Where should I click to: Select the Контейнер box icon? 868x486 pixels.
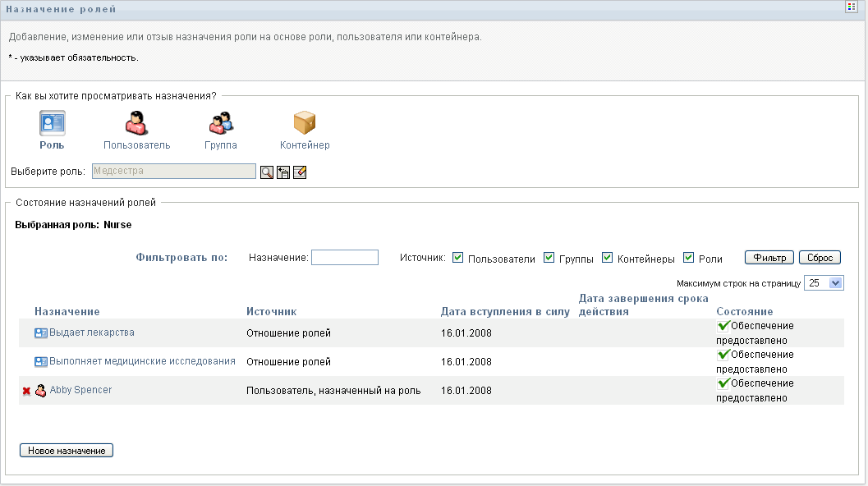click(x=305, y=123)
